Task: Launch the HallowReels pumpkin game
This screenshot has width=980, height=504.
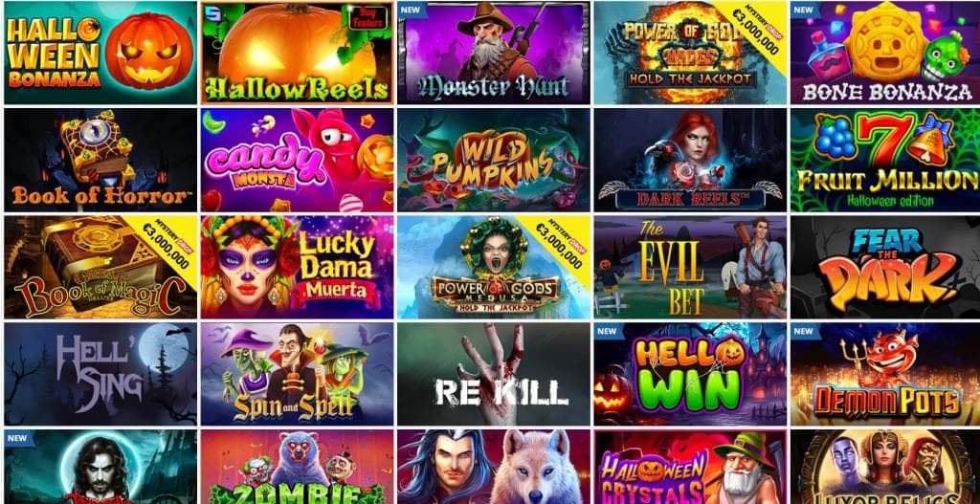Action: 297,53
